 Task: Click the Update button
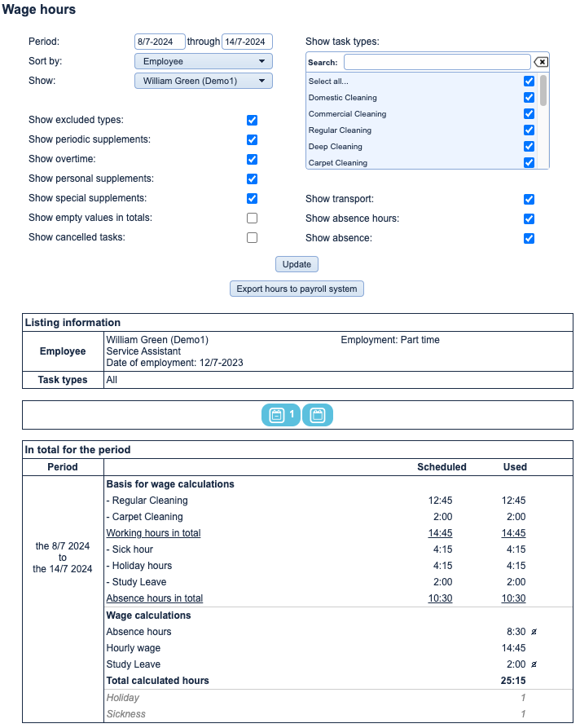297,264
